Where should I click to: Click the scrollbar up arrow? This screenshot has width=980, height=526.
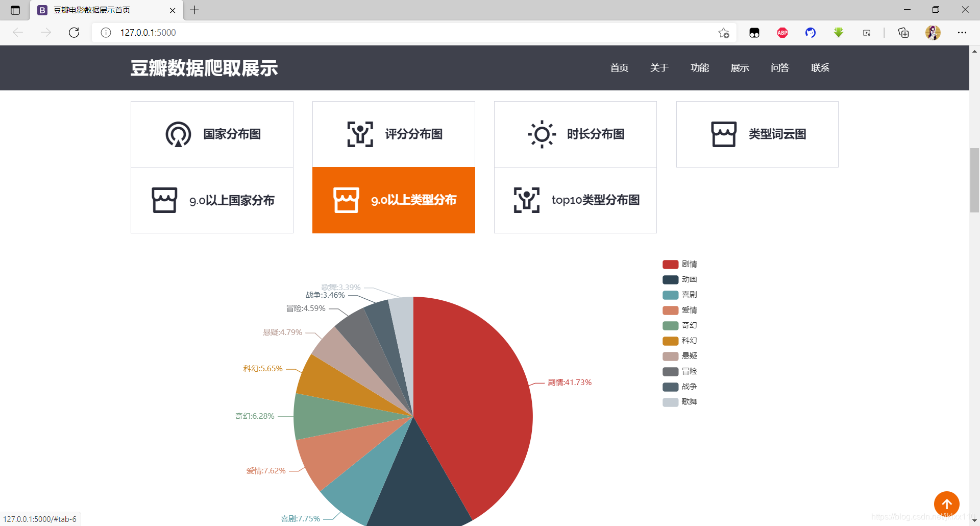pyautogui.click(x=974, y=51)
